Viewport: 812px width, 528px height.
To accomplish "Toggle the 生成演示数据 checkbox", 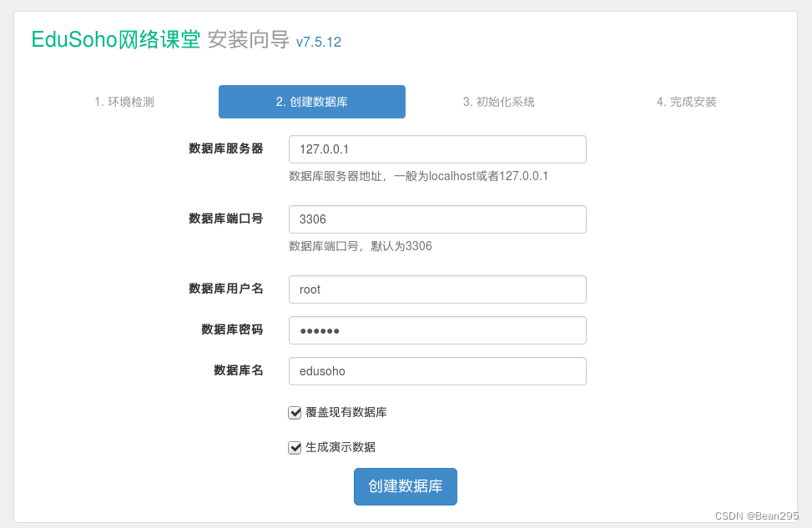I will 295,448.
